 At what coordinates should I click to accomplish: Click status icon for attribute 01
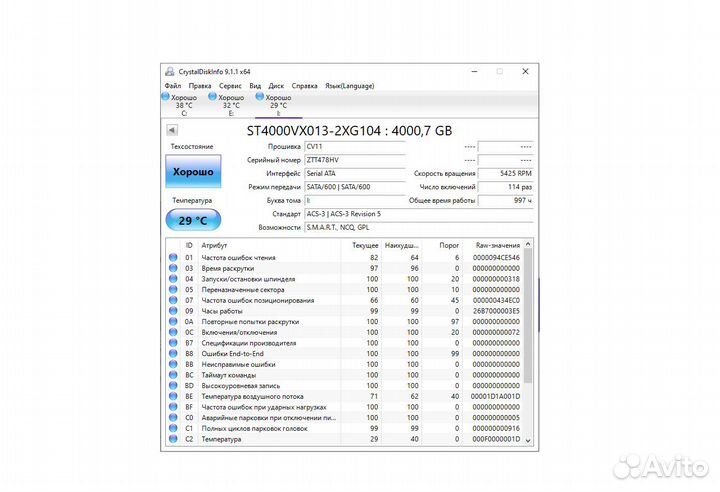173,258
